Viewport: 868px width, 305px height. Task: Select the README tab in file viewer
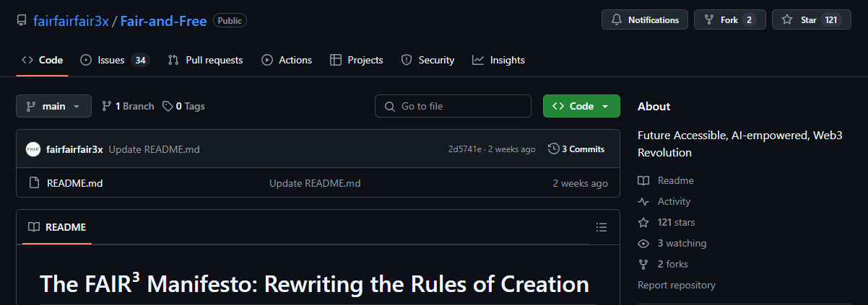pos(57,227)
